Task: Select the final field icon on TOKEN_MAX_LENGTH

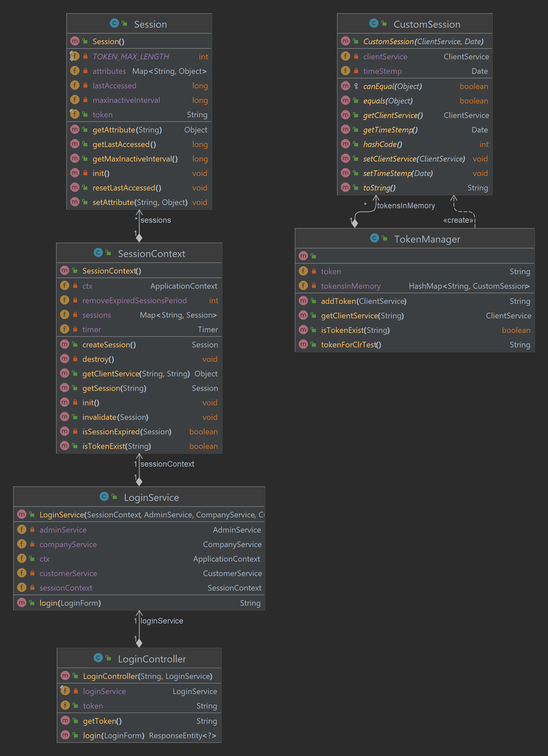Action: [x=74, y=56]
